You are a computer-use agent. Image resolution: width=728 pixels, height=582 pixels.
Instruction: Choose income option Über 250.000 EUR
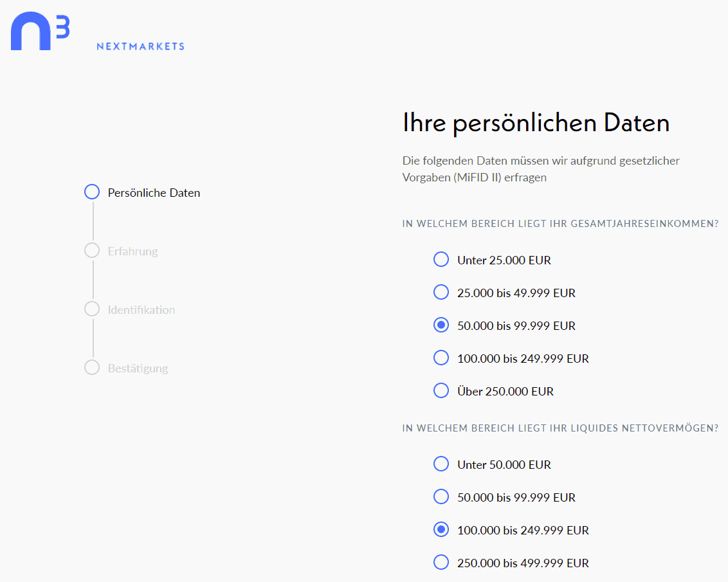click(x=441, y=391)
